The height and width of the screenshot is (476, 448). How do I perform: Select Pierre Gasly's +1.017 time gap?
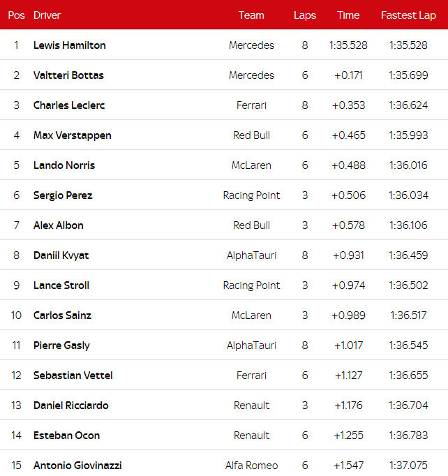click(348, 345)
